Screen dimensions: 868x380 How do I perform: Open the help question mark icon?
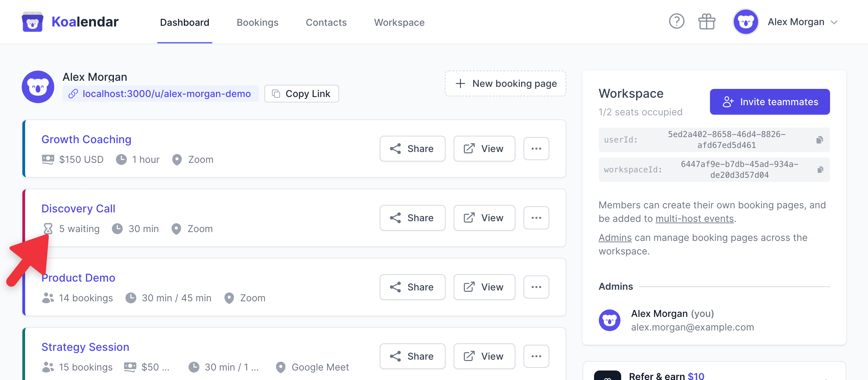pos(676,22)
